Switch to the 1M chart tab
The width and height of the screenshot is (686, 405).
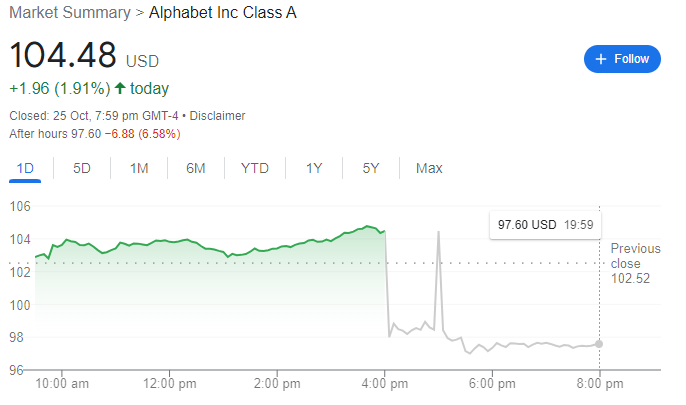click(x=139, y=168)
